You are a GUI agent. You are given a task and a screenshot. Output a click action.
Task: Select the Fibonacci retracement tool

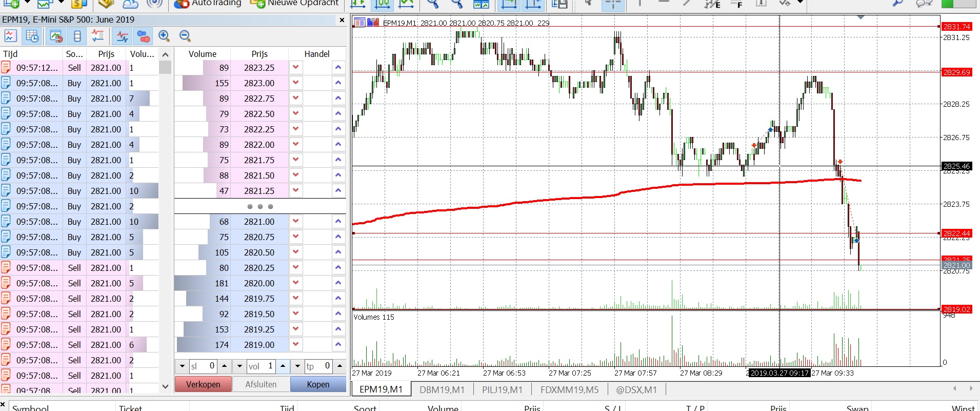click(737, 3)
